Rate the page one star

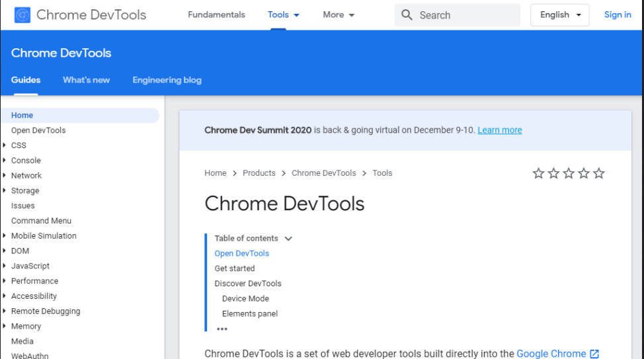pyautogui.click(x=538, y=173)
